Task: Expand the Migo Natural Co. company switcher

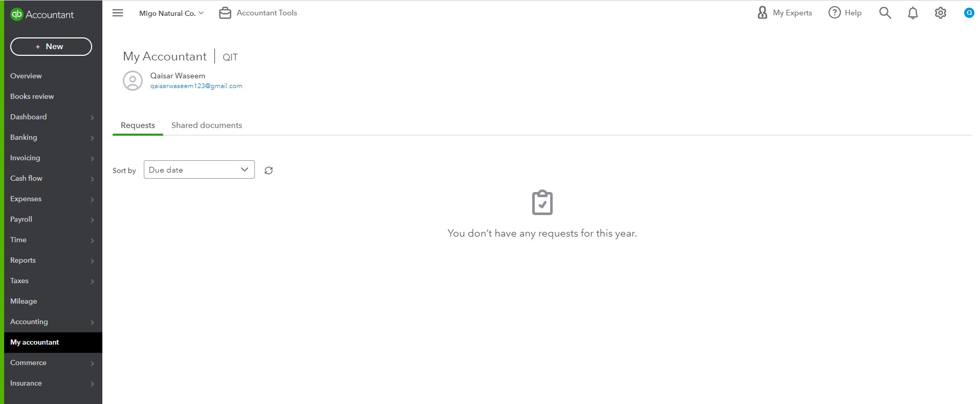Action: click(171, 13)
